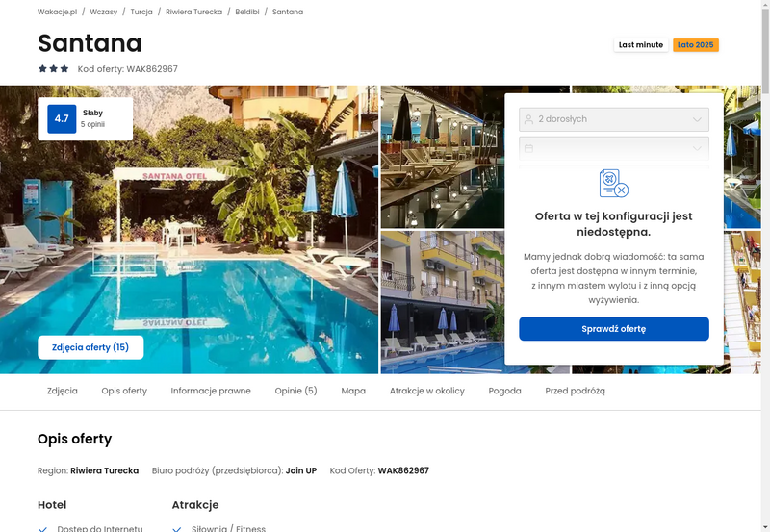
Task: Click the page vertical scrollbar
Action: coord(765,266)
